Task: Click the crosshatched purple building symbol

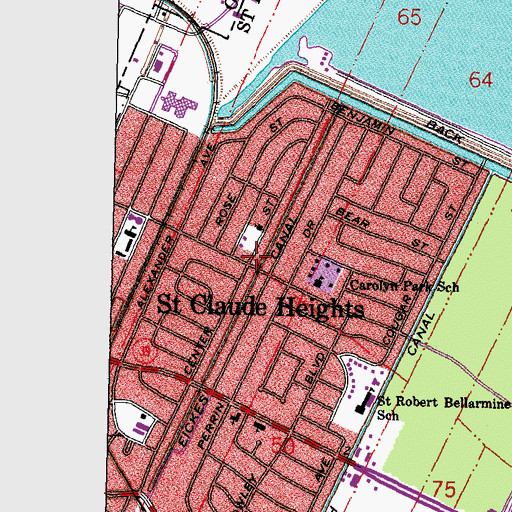Action: click(x=179, y=104)
